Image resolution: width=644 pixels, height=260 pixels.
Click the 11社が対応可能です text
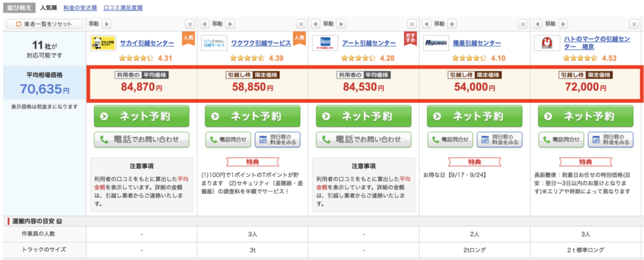point(44,48)
